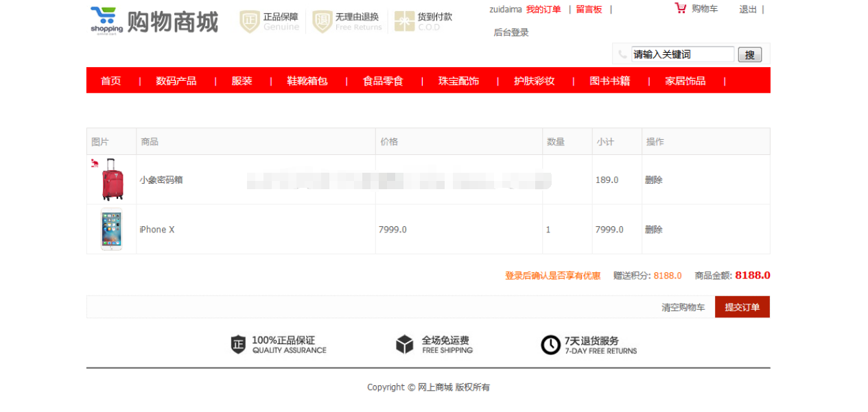868x412 pixels.
Task: Click the 图片 column header
Action: (x=100, y=142)
